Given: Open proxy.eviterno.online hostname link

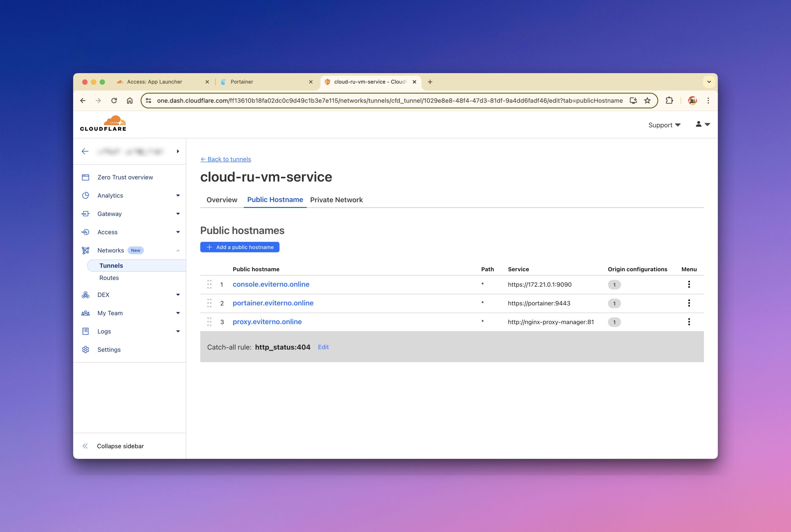Looking at the screenshot, I should pos(267,322).
